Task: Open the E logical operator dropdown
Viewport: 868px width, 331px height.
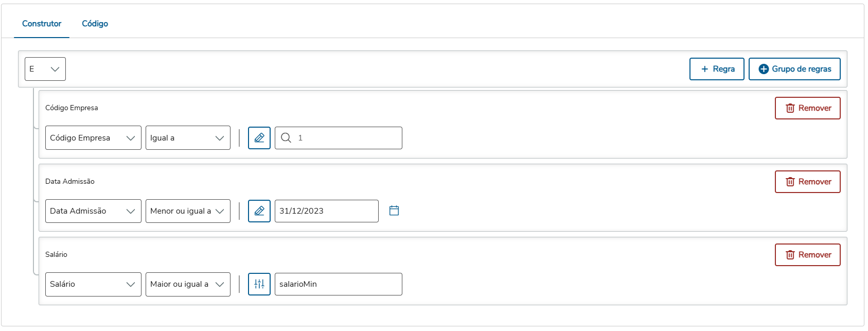Action: [45, 69]
